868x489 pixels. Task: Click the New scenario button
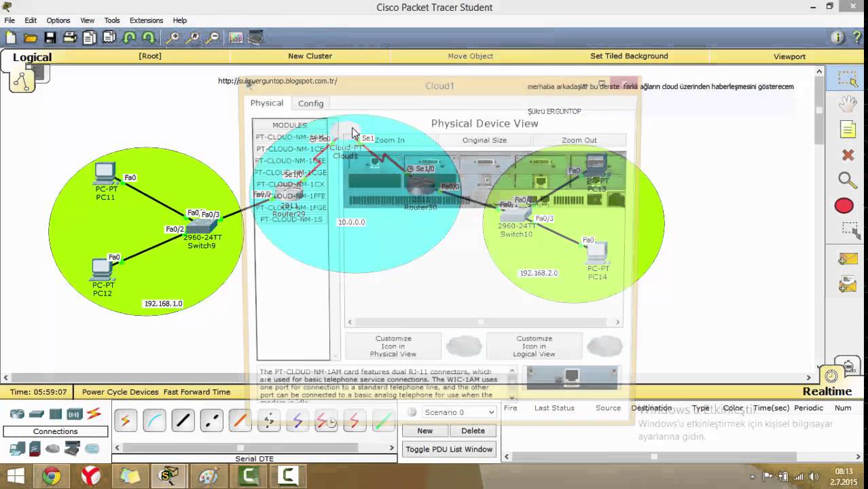424,431
